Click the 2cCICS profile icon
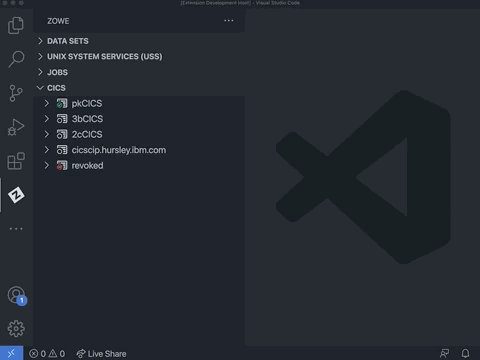This screenshot has width=480, height=360. [x=62, y=134]
